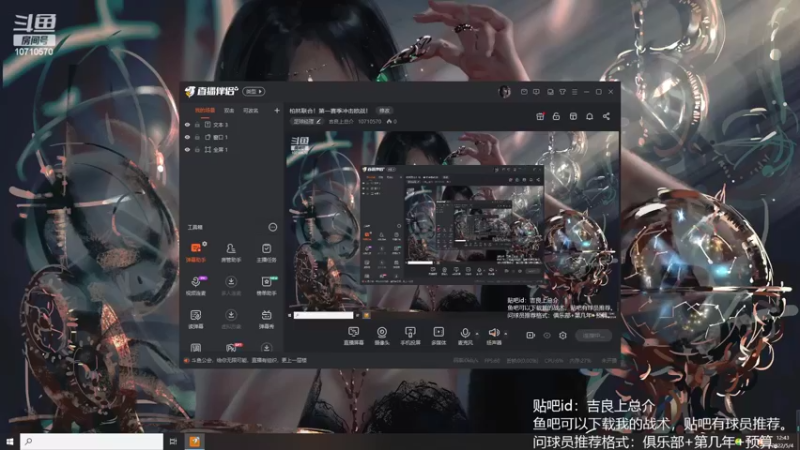Hide the 全屏 1 layer
Viewport: 800px width, 450px height.
(187, 149)
